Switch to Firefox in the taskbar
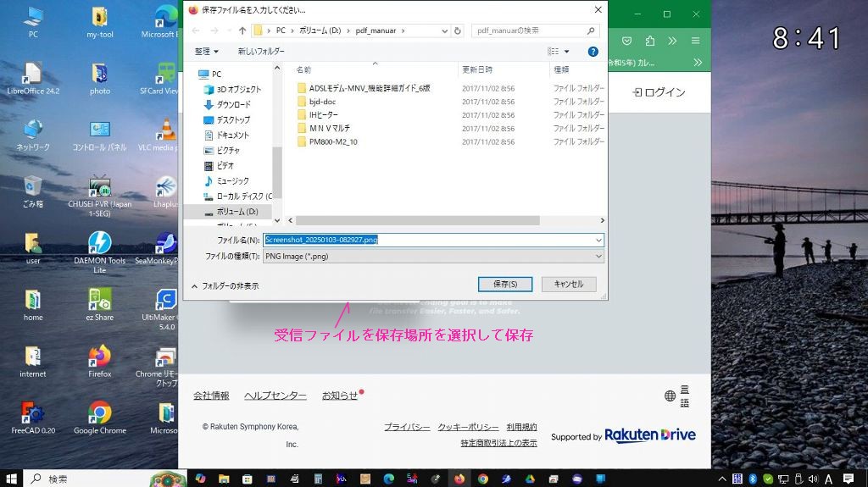 (x=459, y=479)
